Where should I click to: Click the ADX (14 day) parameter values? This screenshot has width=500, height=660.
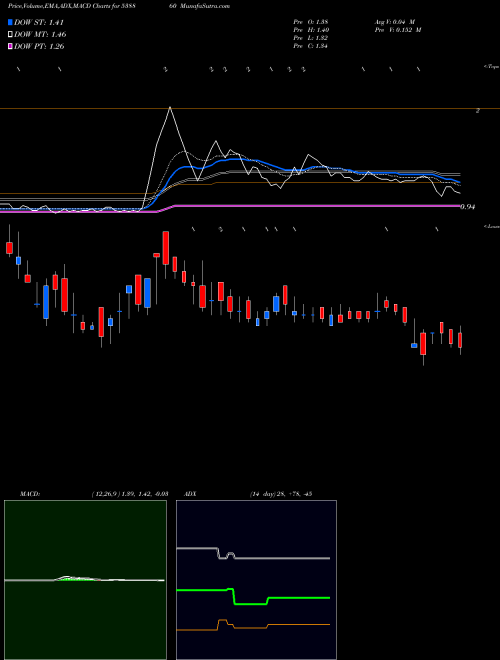pyautogui.click(x=280, y=494)
